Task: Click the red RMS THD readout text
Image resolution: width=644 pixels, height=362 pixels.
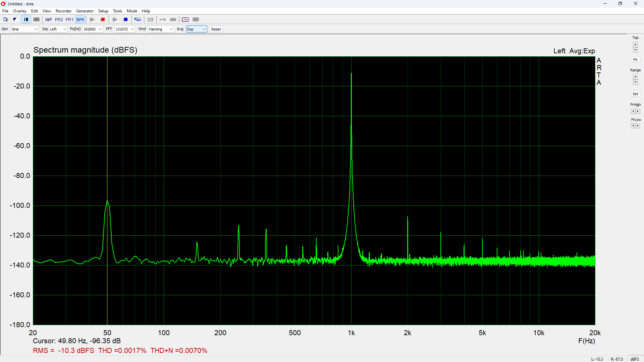Action: [x=120, y=351]
